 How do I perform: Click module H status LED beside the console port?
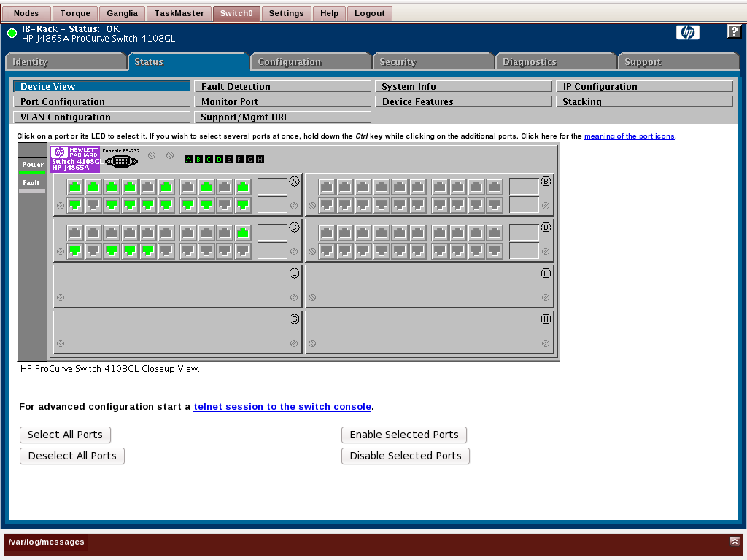(260, 159)
